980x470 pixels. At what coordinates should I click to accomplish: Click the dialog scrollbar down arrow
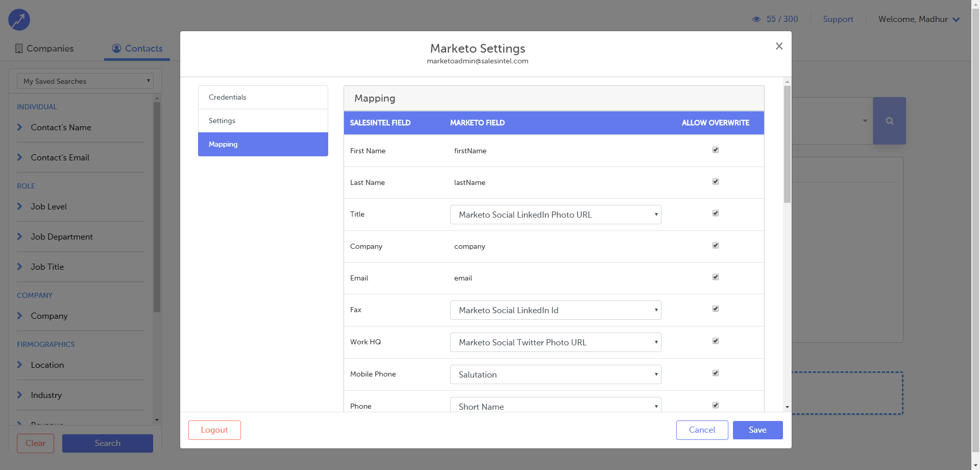(x=787, y=407)
